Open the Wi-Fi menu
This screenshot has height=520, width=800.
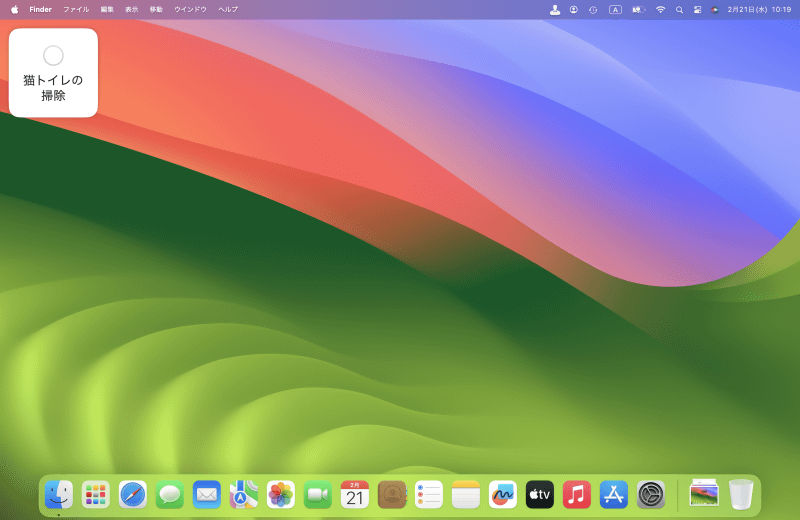tap(660, 9)
